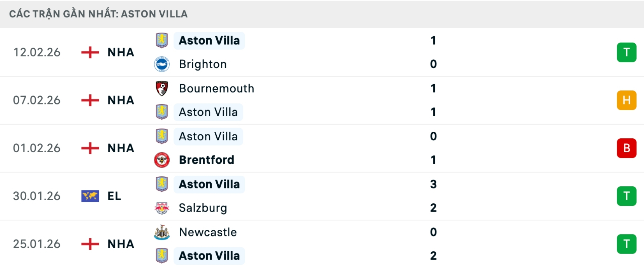Click the England flag beside the 12.02.26 match
Viewport: 644px width, 266px height.
[90, 52]
